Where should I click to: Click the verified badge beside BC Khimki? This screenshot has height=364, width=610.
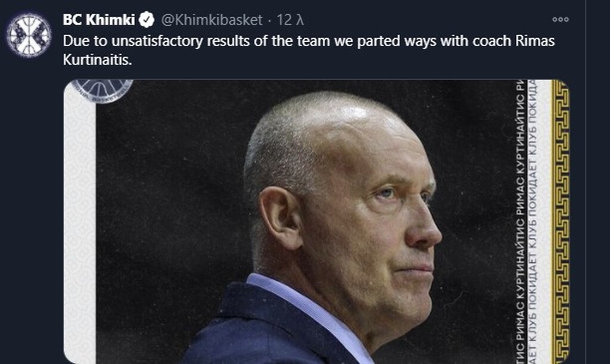(147, 20)
